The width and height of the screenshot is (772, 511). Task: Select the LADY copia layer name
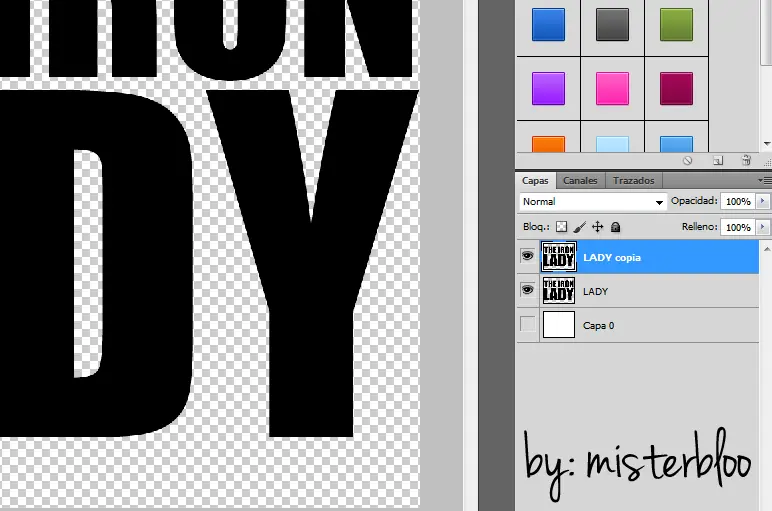point(612,257)
